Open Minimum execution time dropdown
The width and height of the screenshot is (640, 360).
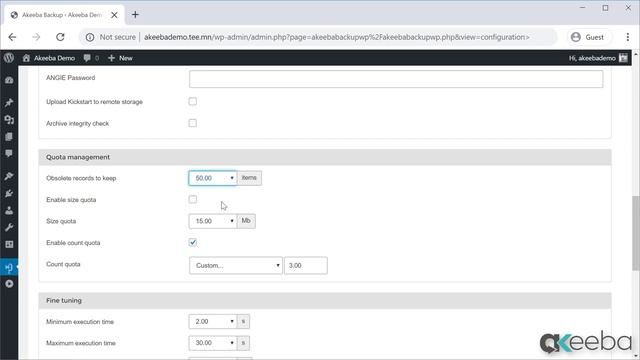(213, 321)
